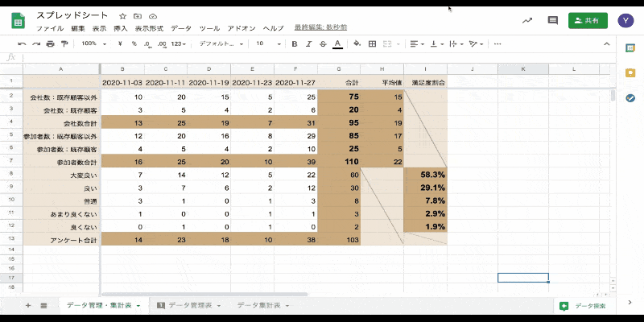This screenshot has height=322, width=644.
Task: Switch to データ集計表 sheet tab
Action: click(x=258, y=306)
